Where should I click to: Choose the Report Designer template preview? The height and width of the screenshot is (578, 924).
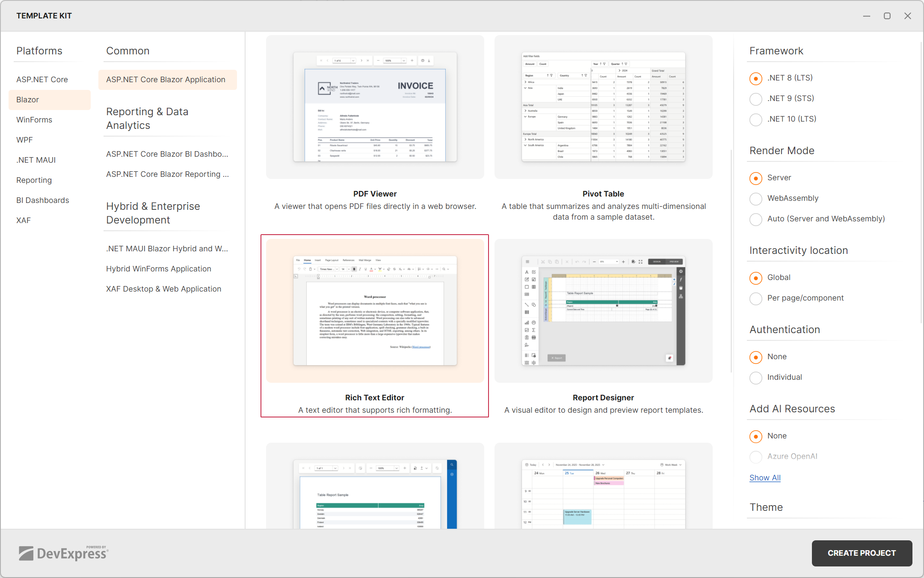pyautogui.click(x=603, y=310)
